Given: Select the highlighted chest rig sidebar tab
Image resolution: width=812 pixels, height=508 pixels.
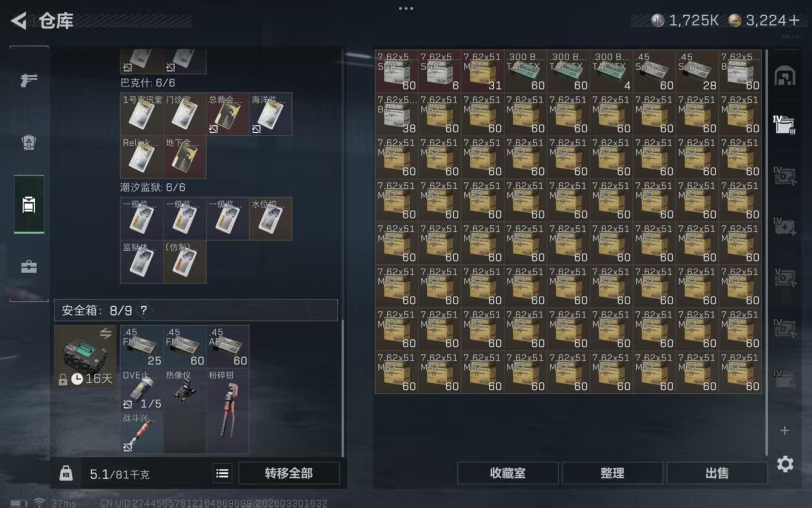Looking at the screenshot, I should coord(29,204).
